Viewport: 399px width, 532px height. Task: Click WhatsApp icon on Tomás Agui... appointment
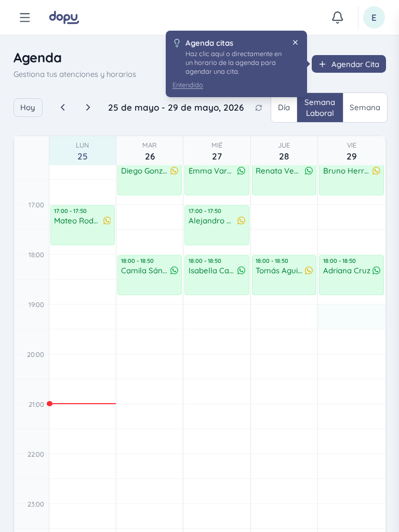click(x=309, y=270)
